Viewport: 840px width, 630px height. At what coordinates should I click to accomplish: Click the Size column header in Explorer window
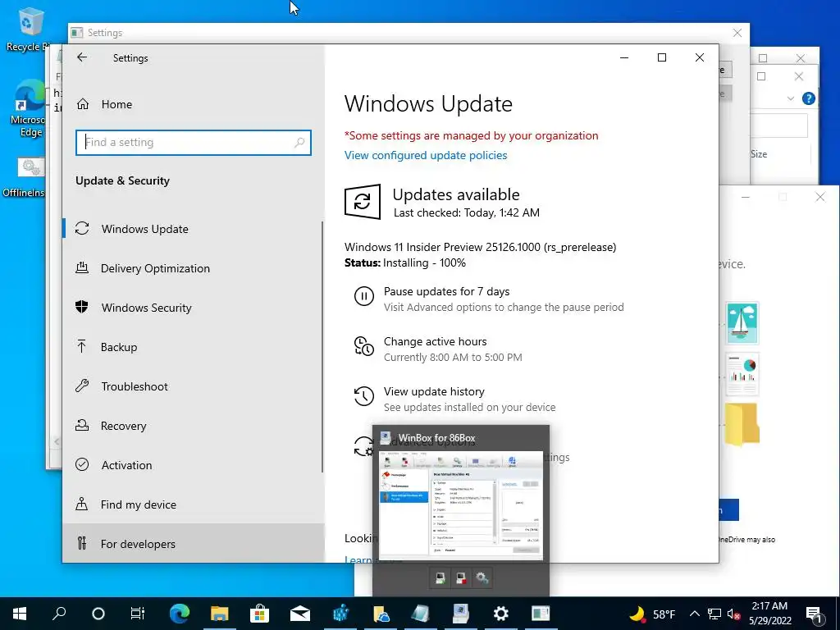click(759, 154)
